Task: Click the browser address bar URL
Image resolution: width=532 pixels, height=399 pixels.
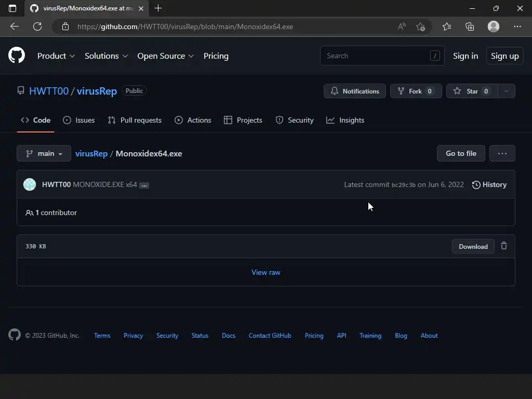Action: [185, 26]
